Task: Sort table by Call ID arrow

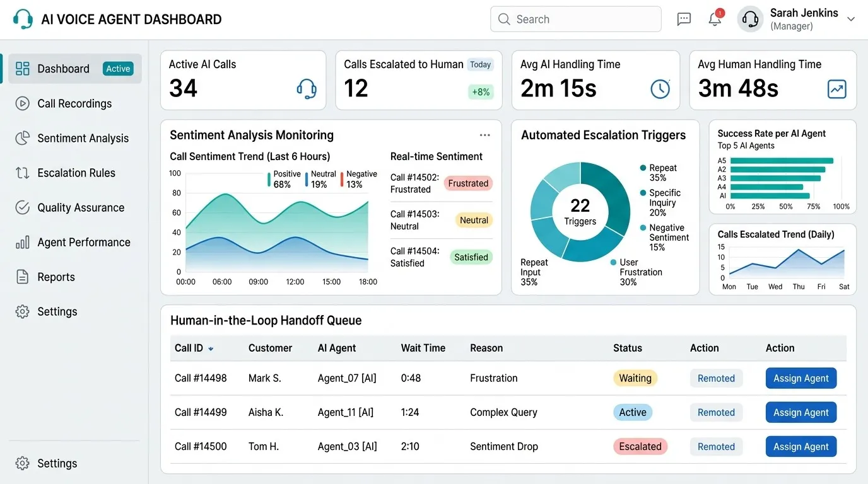Action: pos(211,349)
